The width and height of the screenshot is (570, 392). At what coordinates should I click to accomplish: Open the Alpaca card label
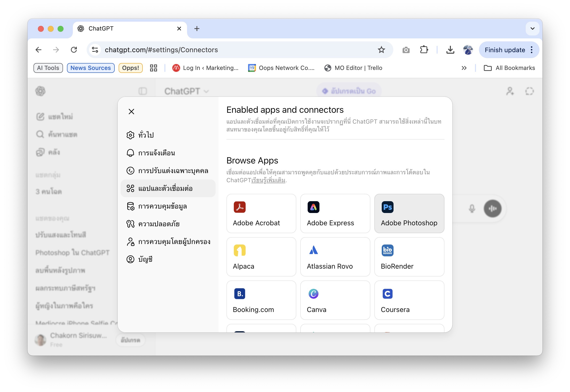point(243,266)
